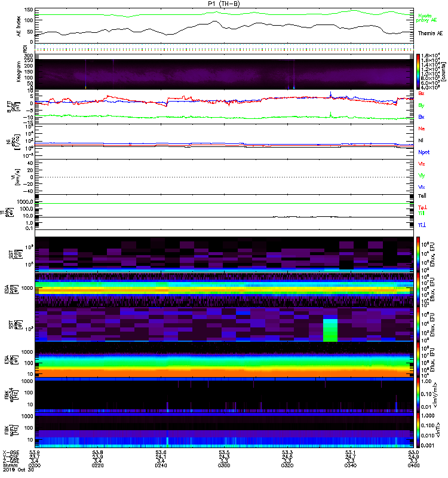Click the SST electrons Eflux color bar
448x478 pixels.
418,324
